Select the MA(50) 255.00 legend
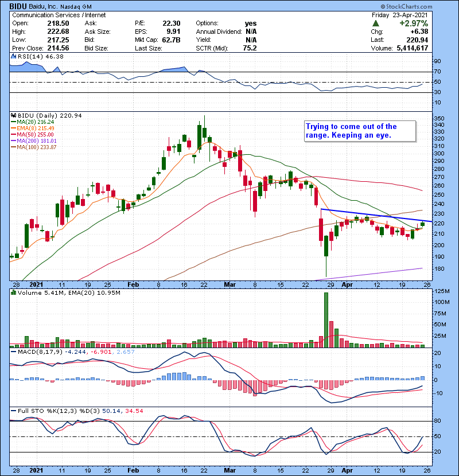 click(32, 134)
